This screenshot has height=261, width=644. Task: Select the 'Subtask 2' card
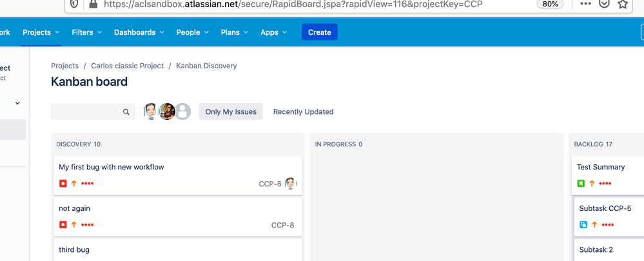(x=609, y=249)
